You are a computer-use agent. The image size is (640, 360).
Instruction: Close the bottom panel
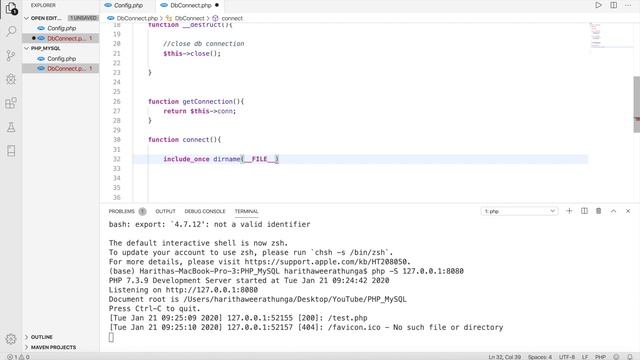pyautogui.click(x=628, y=211)
